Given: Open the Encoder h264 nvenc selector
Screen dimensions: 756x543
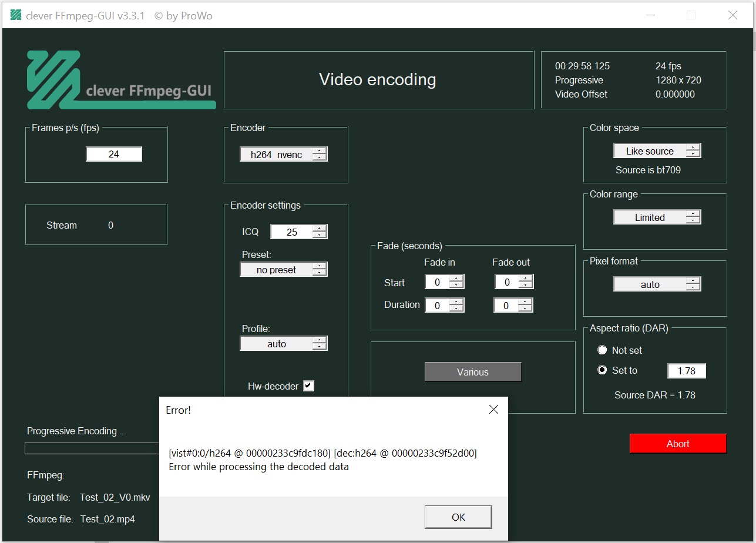Looking at the screenshot, I should pyautogui.click(x=284, y=154).
